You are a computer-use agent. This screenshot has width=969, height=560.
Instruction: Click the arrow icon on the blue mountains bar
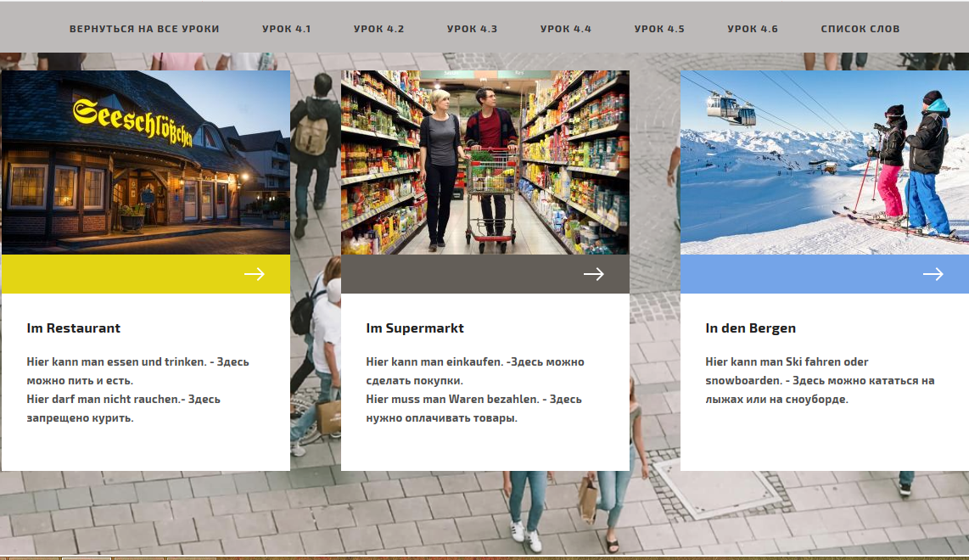(933, 274)
